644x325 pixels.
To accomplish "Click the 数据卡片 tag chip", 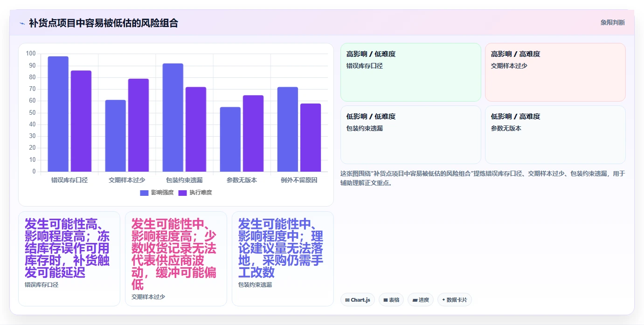I will [x=454, y=300].
